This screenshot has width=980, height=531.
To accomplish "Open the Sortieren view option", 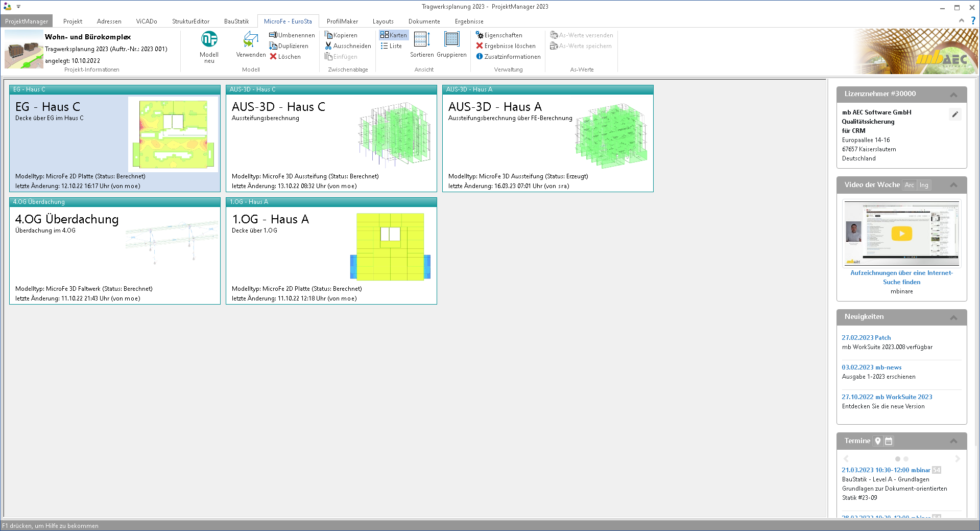I will pos(422,45).
